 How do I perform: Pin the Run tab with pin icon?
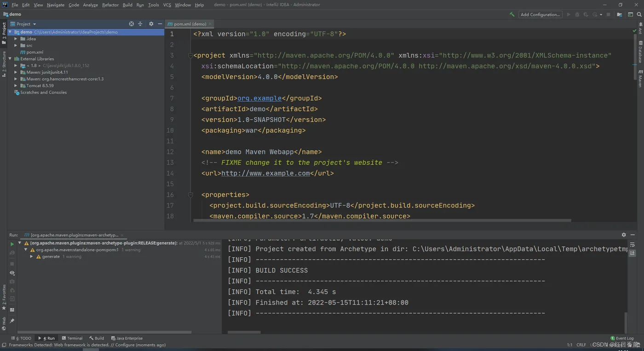12,321
